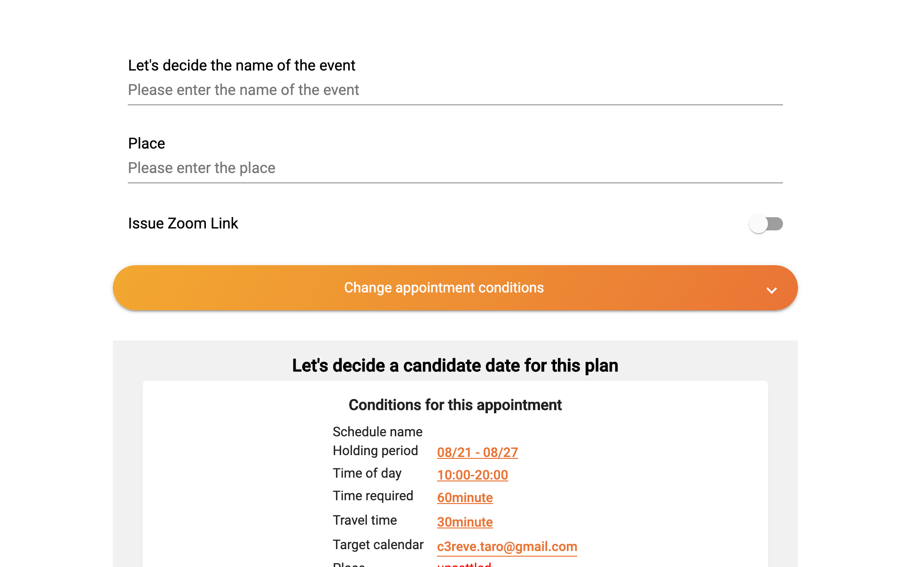The height and width of the screenshot is (567, 924).
Task: Click the event name input field
Action: tap(455, 90)
